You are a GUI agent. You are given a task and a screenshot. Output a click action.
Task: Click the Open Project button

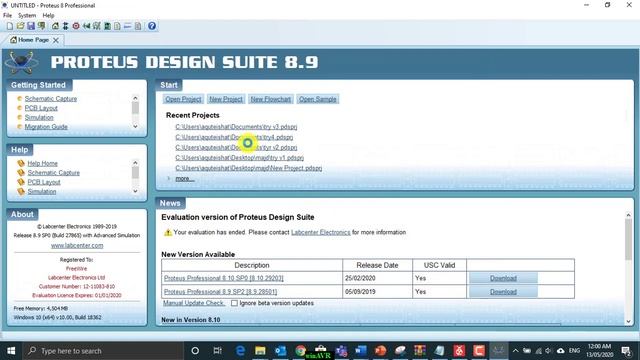[183, 99]
